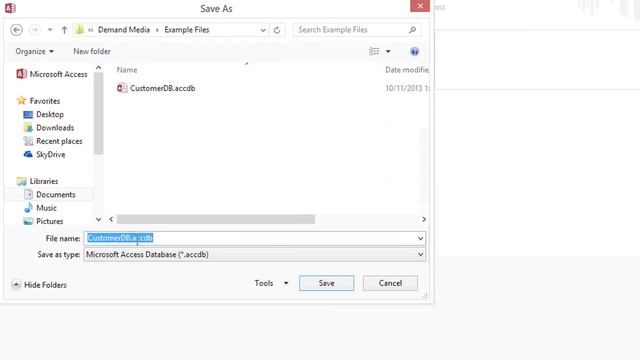Open the view options dropdown arrow
This screenshot has height=360, width=640.
point(388,51)
